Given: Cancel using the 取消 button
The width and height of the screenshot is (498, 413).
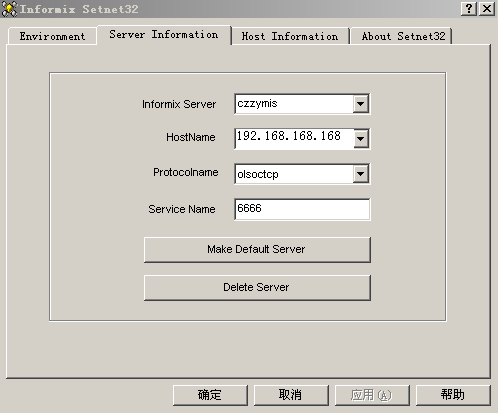Looking at the screenshot, I should pyautogui.click(x=291, y=395).
